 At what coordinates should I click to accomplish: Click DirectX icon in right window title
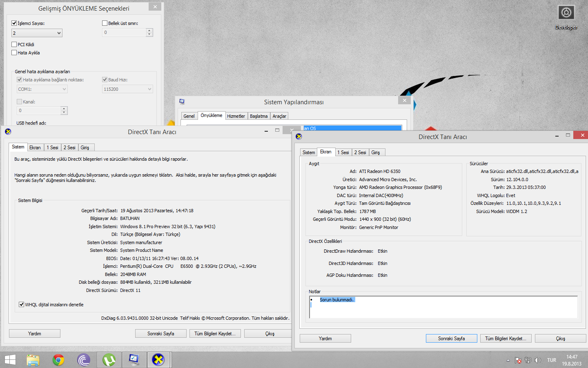[298, 137]
